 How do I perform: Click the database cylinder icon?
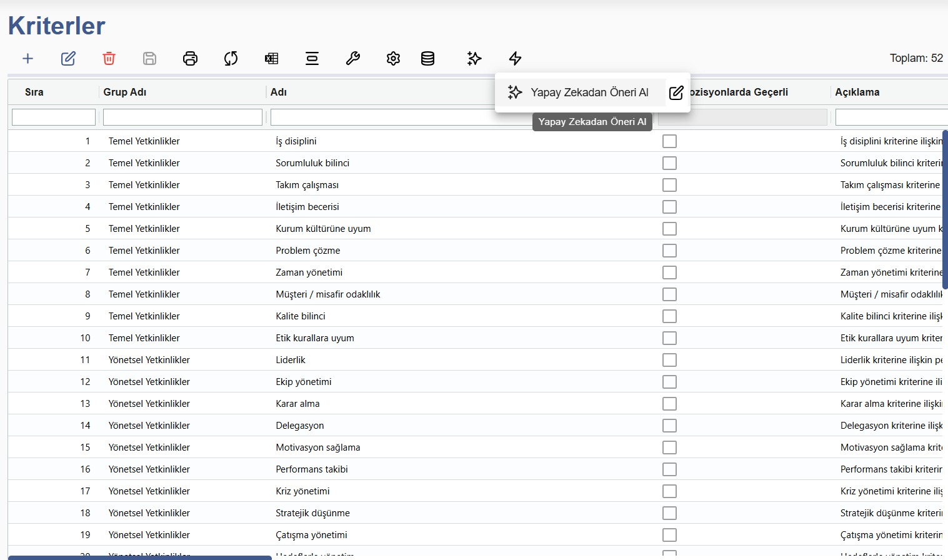click(x=427, y=59)
